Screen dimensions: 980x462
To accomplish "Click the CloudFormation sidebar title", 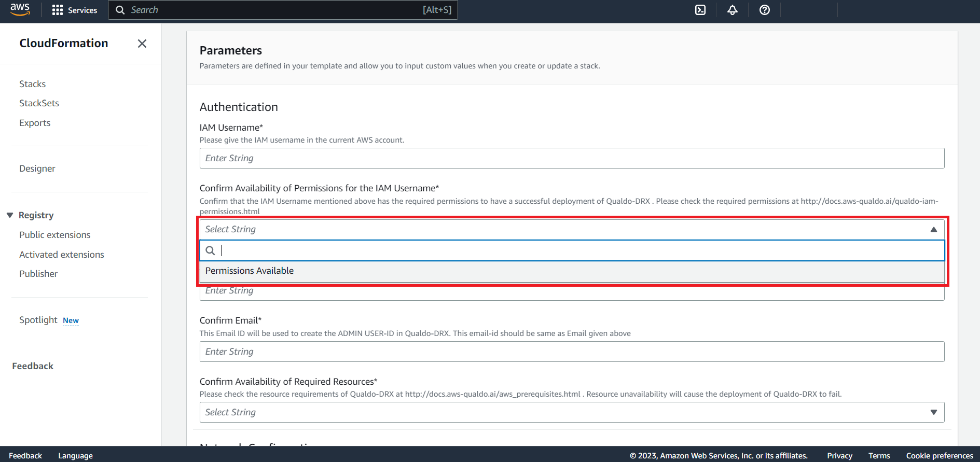I will pos(64,43).
